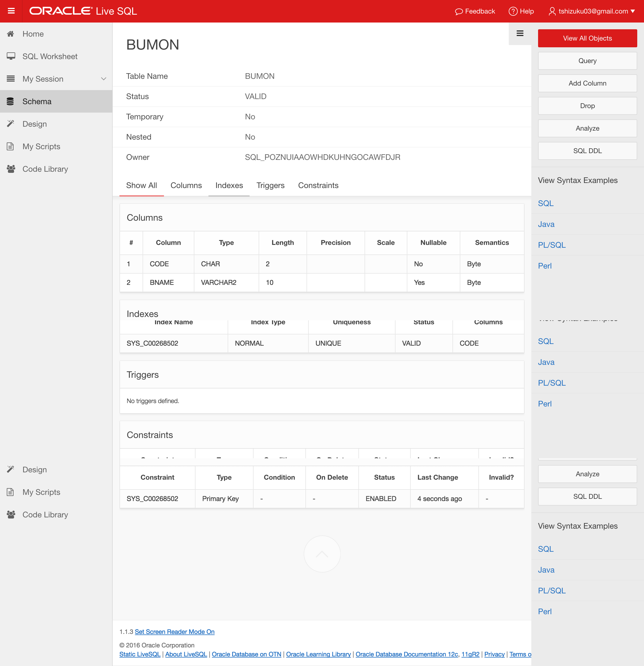Viewport: 644px width, 666px height.
Task: Switch to the Constraints tab
Action: point(318,186)
